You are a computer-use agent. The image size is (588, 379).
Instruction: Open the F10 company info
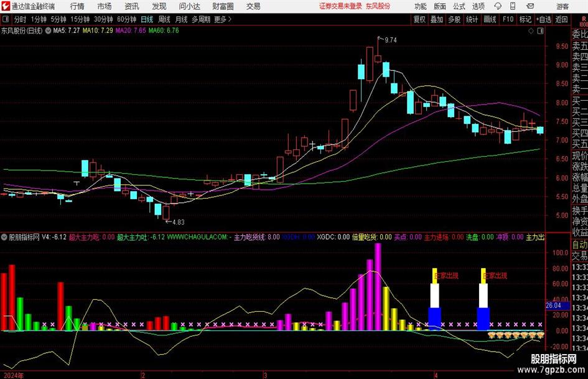[x=508, y=19]
